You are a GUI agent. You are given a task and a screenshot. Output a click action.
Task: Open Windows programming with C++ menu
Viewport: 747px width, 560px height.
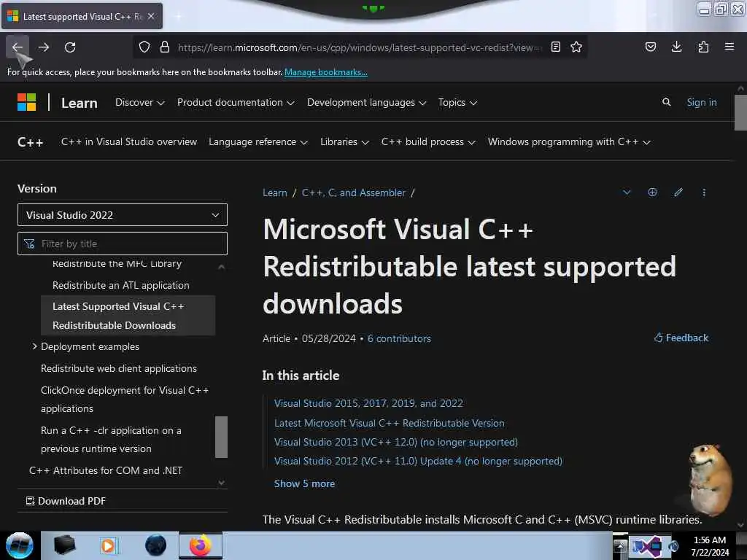(x=569, y=142)
